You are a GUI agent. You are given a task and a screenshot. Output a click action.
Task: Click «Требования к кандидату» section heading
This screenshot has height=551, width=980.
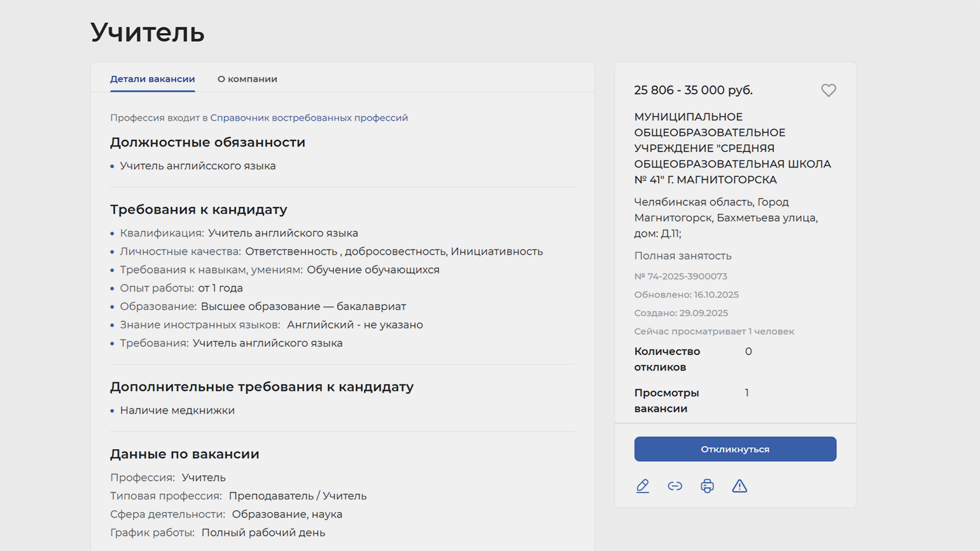[x=199, y=209]
